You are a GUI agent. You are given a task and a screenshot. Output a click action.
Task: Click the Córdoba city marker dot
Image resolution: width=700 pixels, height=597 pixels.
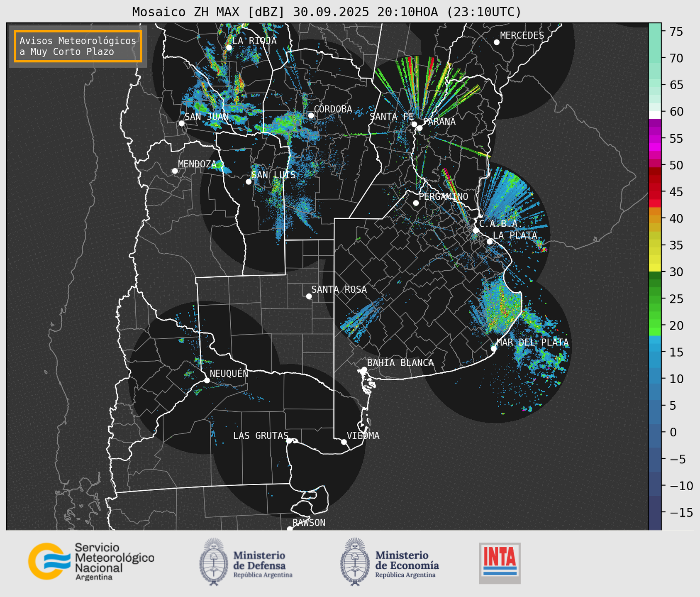311,115
